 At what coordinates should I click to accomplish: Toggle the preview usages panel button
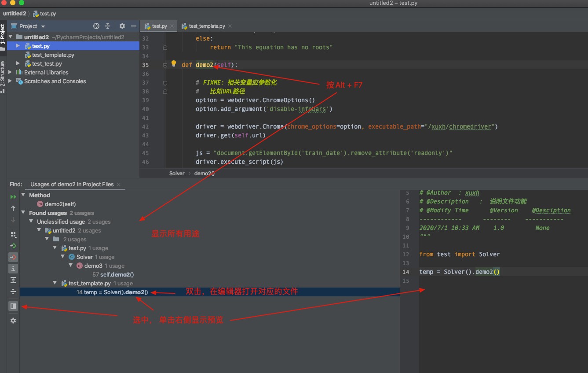click(x=13, y=306)
